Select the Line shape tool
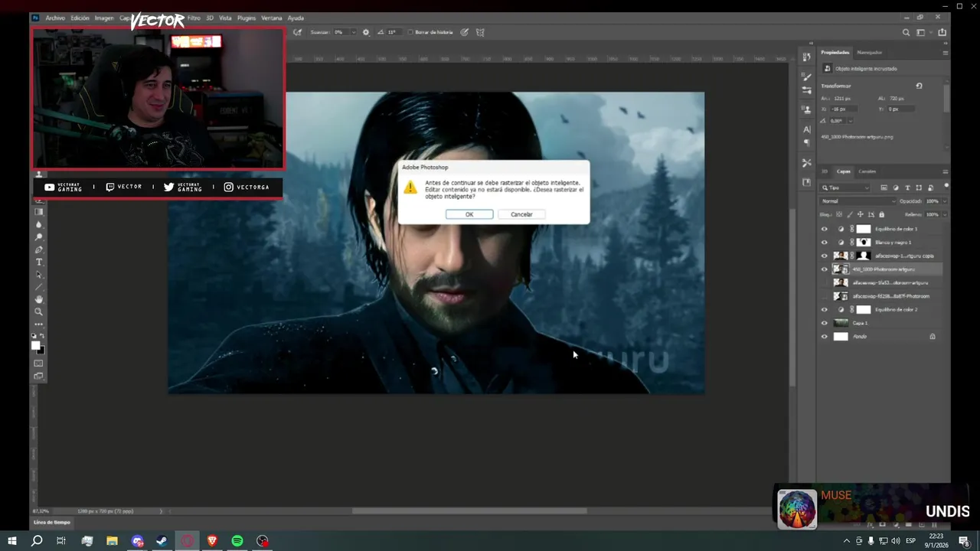 pos(39,287)
